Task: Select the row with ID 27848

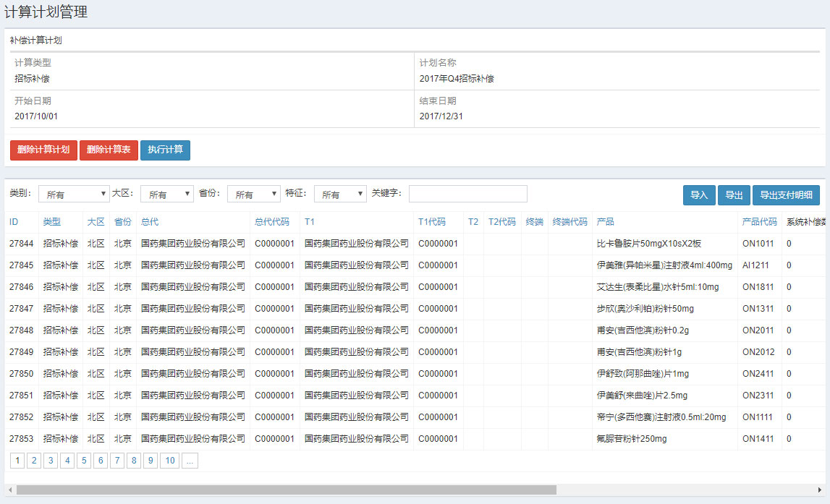Action: (x=21, y=330)
